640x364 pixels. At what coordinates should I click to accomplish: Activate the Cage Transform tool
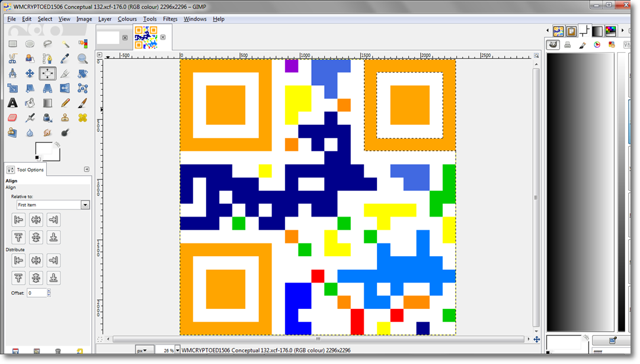click(x=82, y=88)
